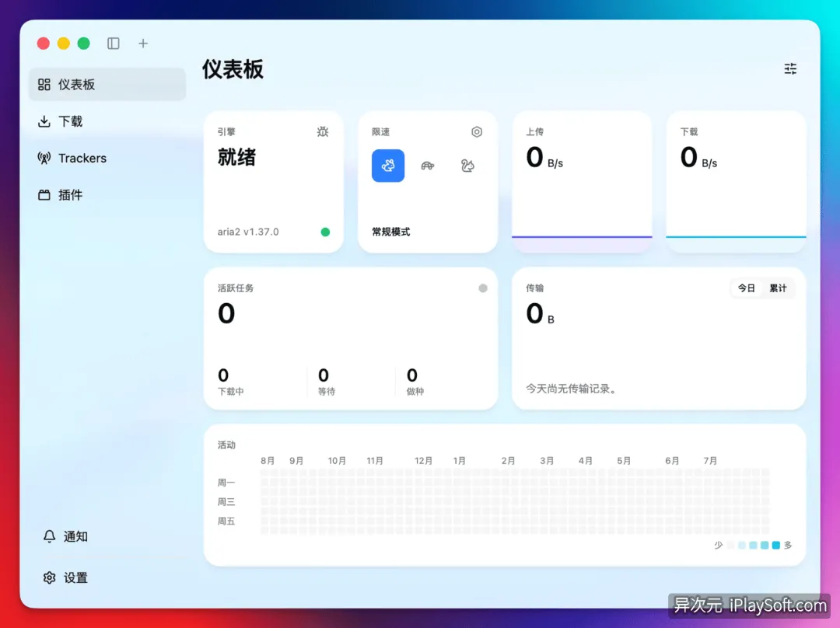
Task: Select the rabbit normal speed mode
Action: pyautogui.click(x=388, y=166)
